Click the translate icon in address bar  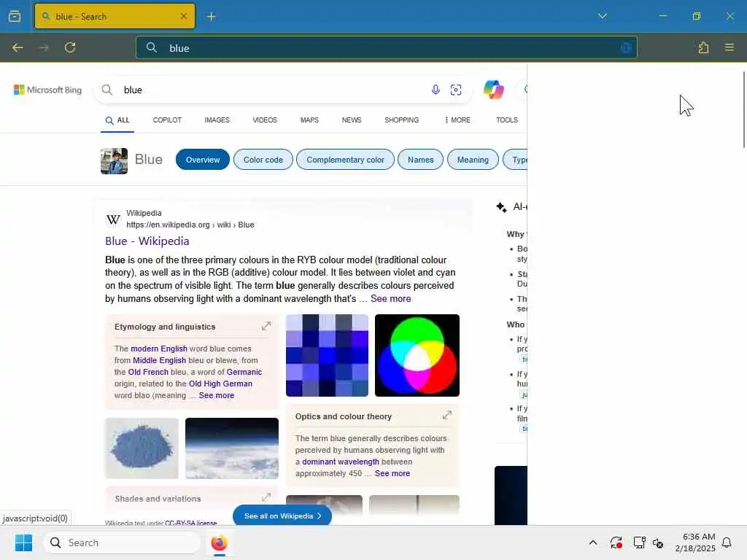click(626, 47)
